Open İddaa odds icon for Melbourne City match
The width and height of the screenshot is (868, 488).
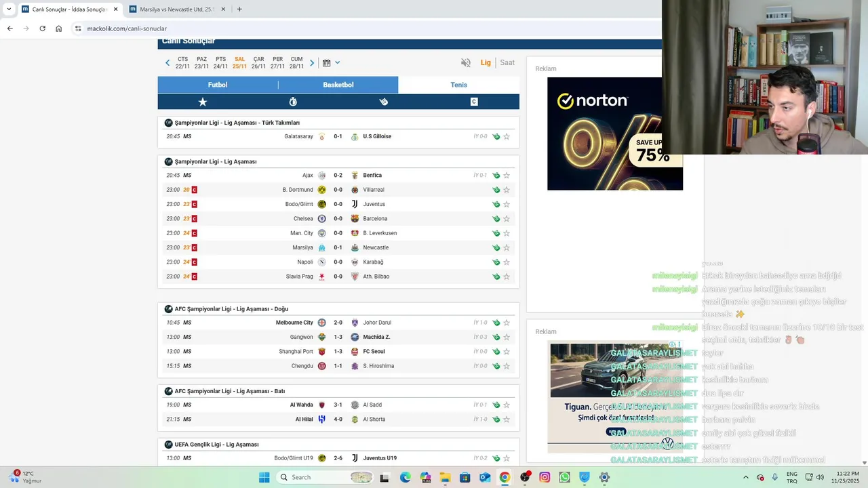pyautogui.click(x=496, y=323)
